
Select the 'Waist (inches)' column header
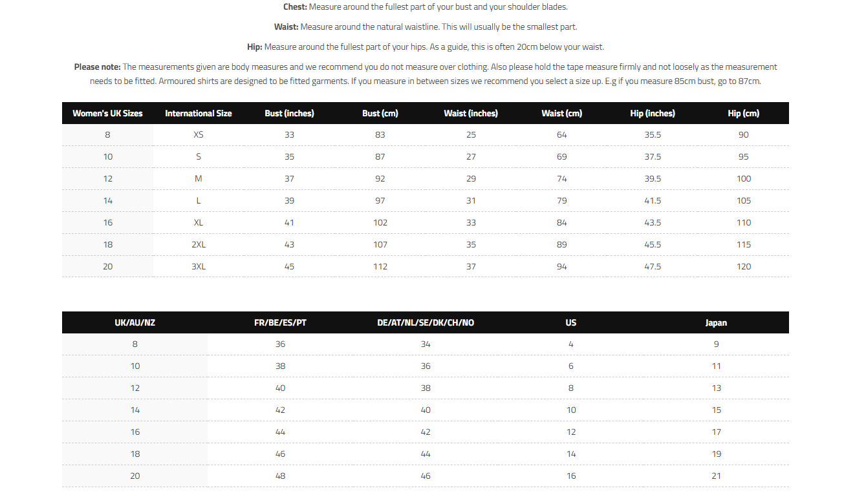471,113
